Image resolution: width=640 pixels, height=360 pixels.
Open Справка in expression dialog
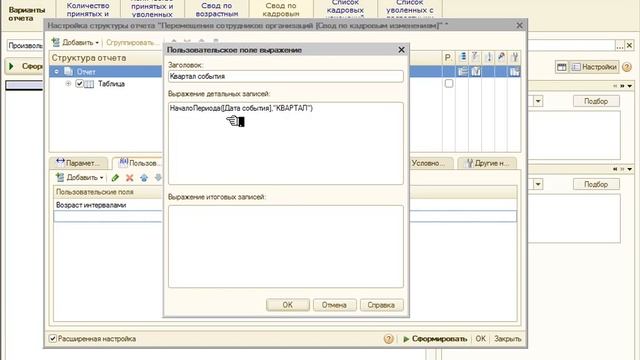click(381, 305)
